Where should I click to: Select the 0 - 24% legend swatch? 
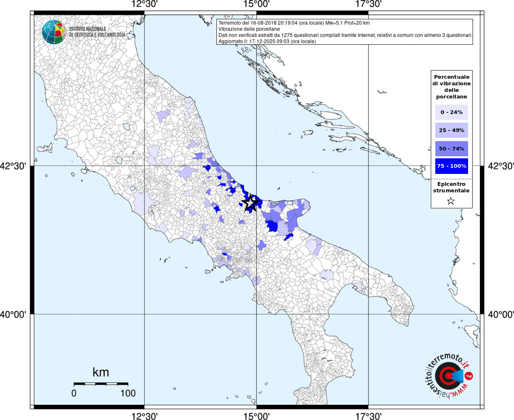click(x=452, y=112)
